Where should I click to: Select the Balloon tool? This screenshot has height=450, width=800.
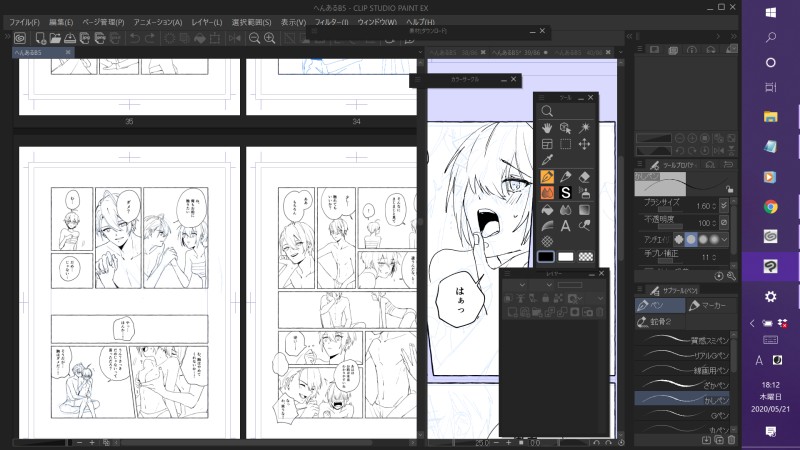tap(584, 226)
